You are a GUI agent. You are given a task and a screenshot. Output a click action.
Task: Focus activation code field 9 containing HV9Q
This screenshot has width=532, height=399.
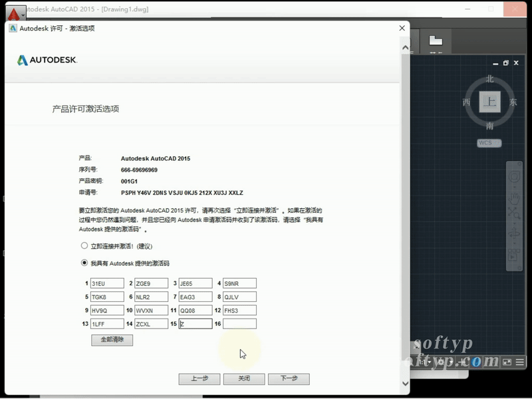[107, 310]
